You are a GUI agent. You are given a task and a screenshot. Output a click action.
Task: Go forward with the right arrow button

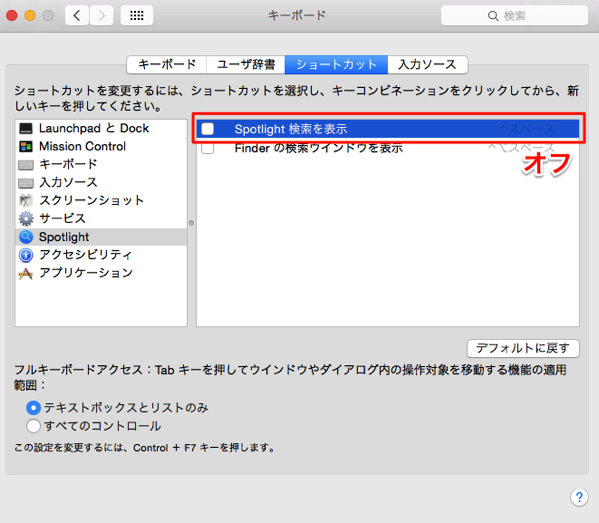point(102,16)
